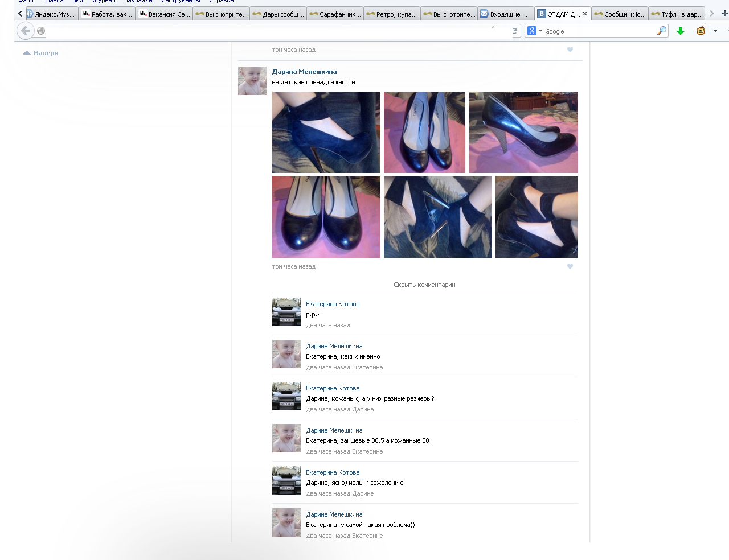Go back using the browser back arrow
The height and width of the screenshot is (560, 729).
[x=25, y=31]
